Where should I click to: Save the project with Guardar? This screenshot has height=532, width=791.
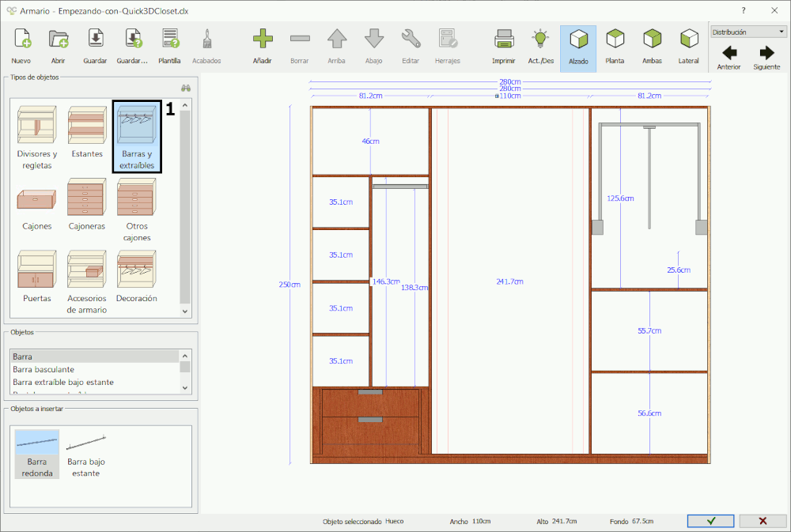point(95,47)
